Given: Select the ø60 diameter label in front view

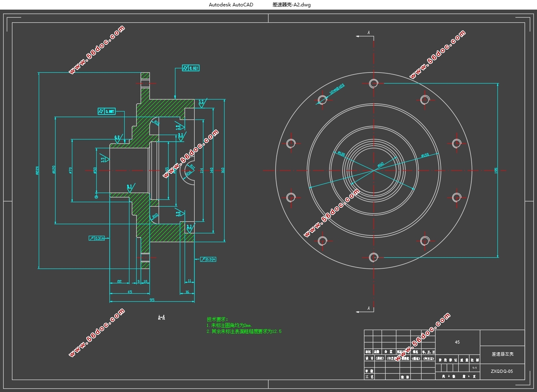Looking at the screenshot, I should point(380,164).
